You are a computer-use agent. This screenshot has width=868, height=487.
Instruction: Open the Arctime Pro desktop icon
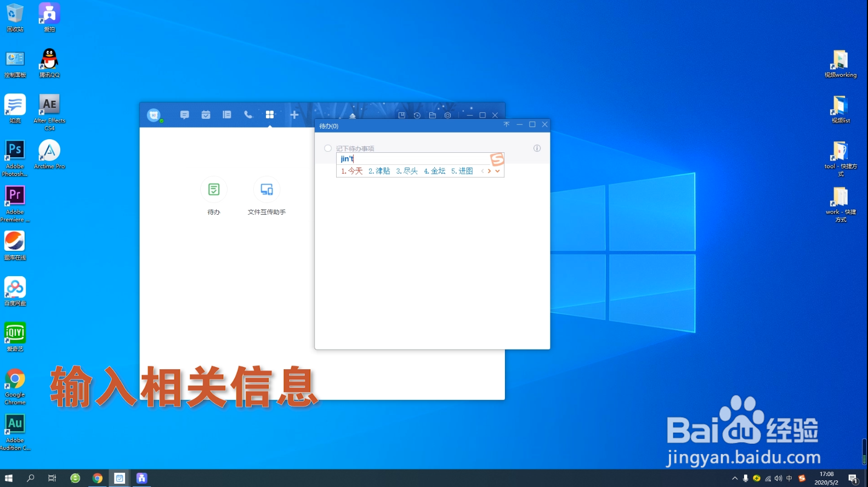[x=49, y=154]
